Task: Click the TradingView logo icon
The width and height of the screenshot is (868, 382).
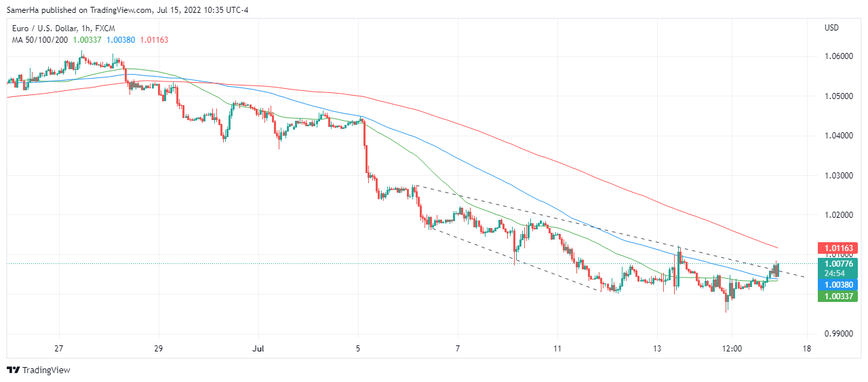Action: tap(13, 370)
